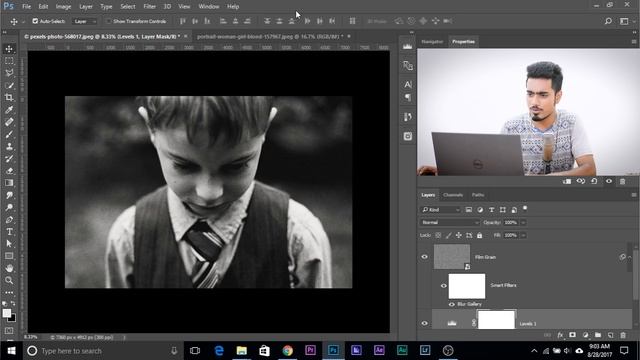Add a layer mask from Layers panel
This screenshot has width=640, height=360.
click(x=573, y=335)
